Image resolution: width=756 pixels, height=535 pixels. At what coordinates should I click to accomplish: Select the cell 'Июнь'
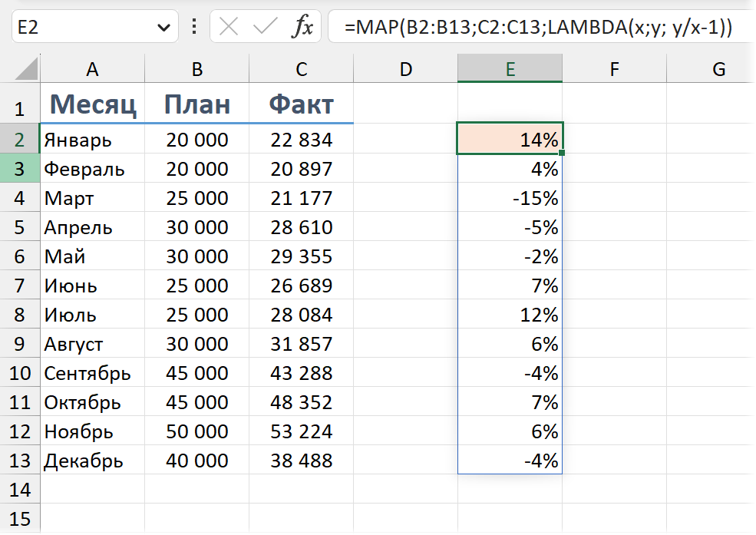[93, 286]
